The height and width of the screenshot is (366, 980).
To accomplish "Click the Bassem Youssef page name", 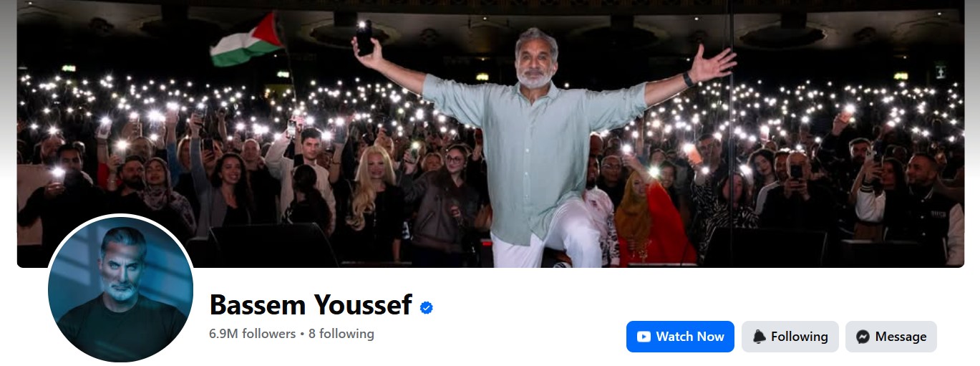I will (310, 306).
